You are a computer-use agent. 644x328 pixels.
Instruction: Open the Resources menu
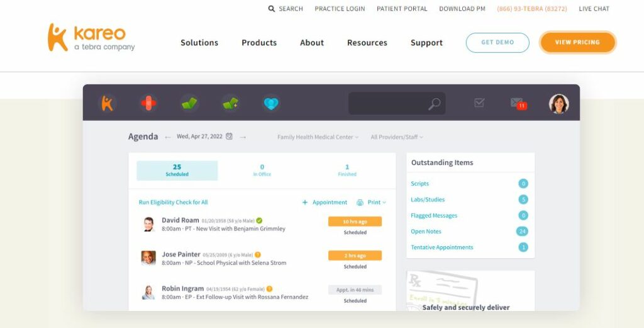pyautogui.click(x=367, y=43)
